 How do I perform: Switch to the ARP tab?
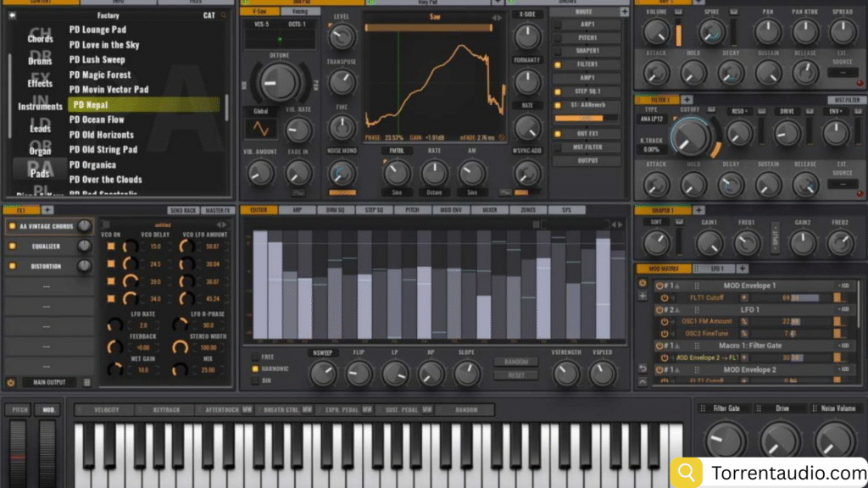(294, 210)
